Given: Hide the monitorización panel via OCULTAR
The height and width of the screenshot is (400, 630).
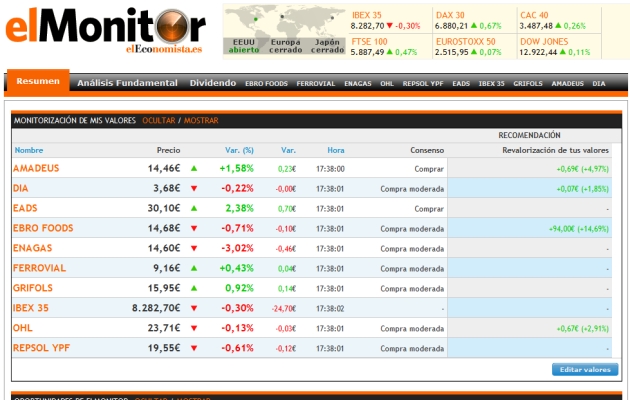Looking at the screenshot, I should [159, 120].
